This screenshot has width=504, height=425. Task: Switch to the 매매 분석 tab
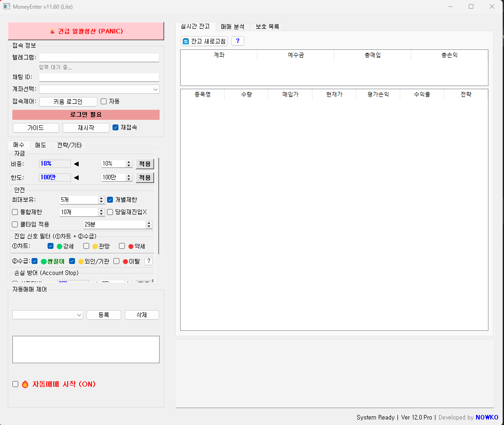click(x=232, y=27)
